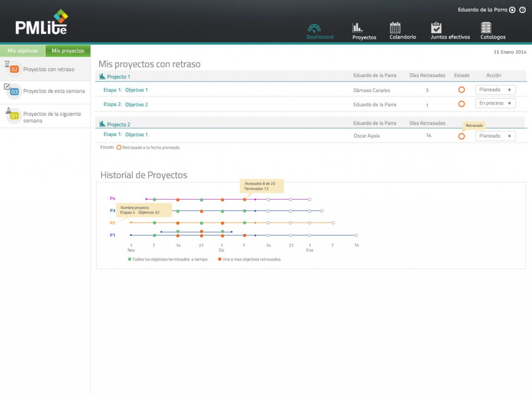This screenshot has width=532, height=395.
Task: Click the 15 Enero 2014 date
Action: 510,52
